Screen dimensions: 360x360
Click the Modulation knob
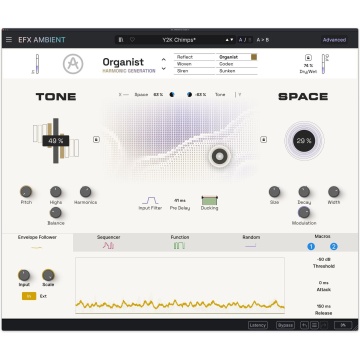[304, 212]
